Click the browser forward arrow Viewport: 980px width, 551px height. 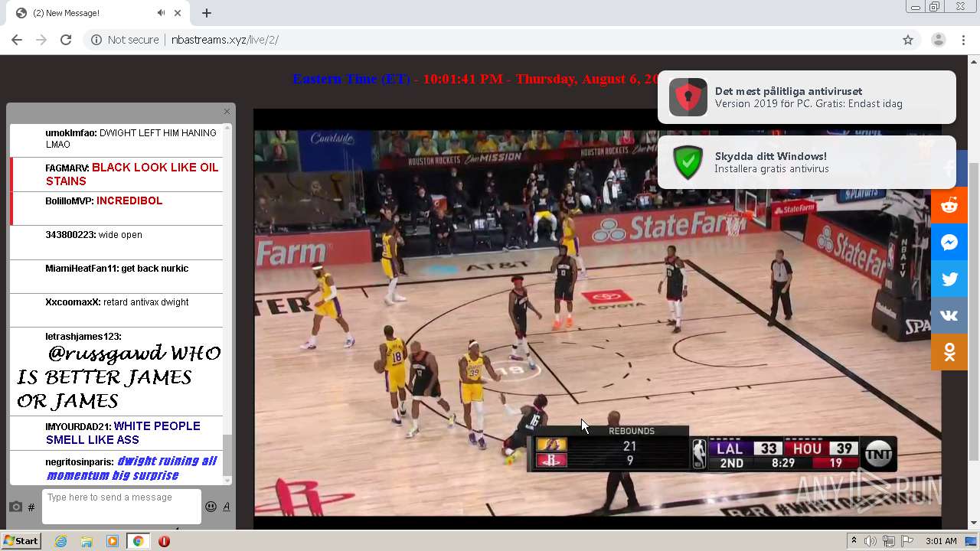tap(41, 40)
